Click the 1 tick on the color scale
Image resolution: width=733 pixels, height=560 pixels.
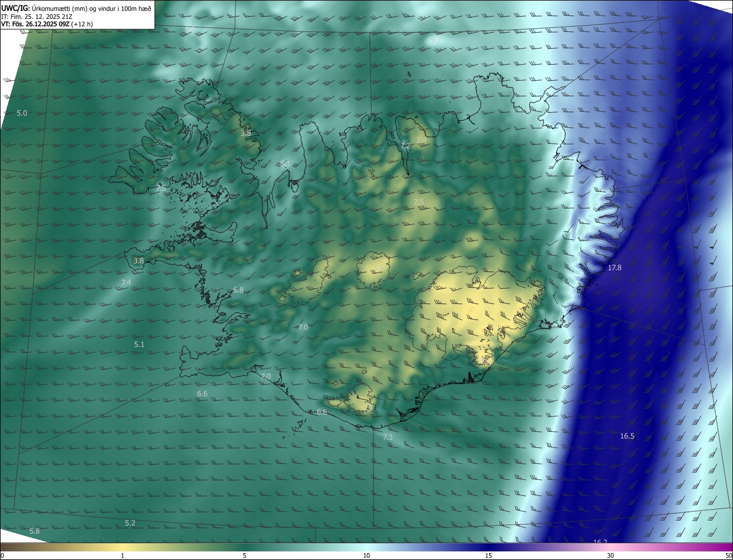click(x=123, y=556)
